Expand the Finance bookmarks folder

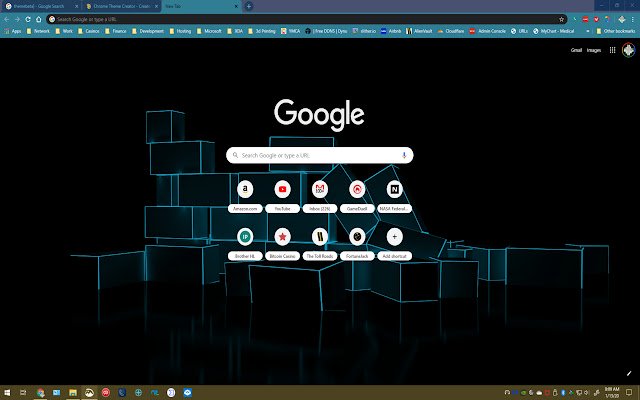(x=116, y=31)
